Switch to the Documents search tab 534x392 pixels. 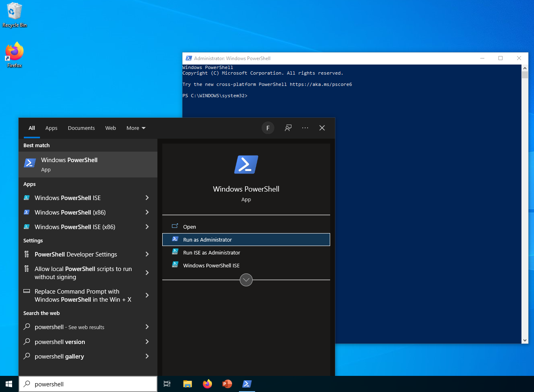(81, 128)
